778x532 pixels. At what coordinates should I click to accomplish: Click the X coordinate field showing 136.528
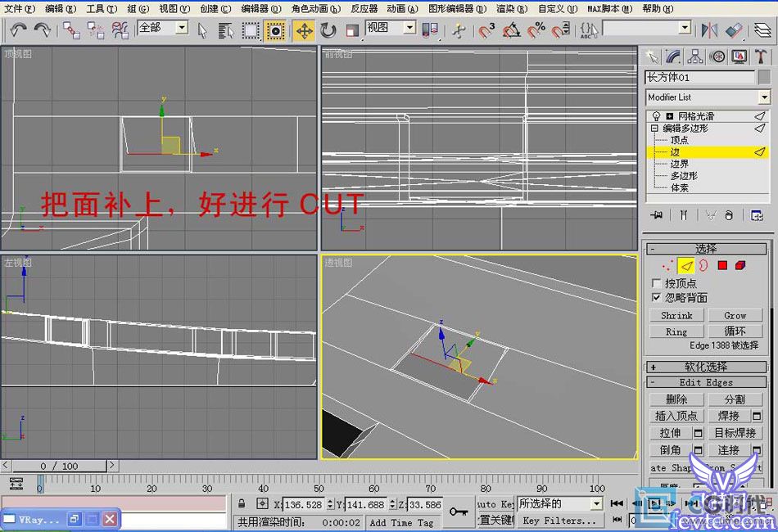pos(304,504)
